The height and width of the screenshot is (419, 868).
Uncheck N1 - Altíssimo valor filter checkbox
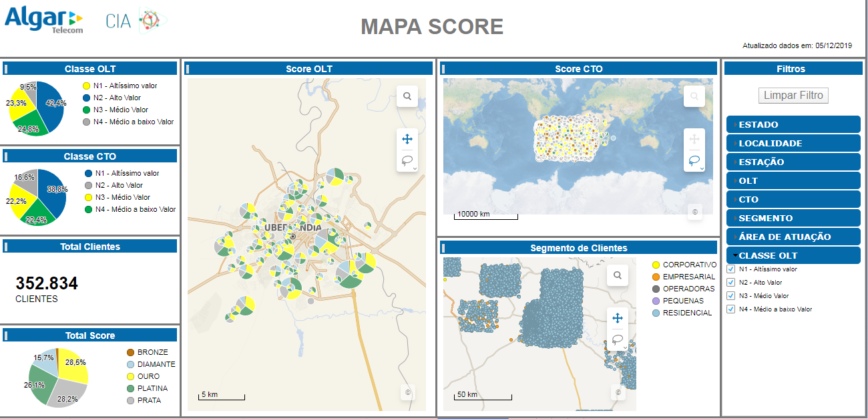pyautogui.click(x=730, y=269)
